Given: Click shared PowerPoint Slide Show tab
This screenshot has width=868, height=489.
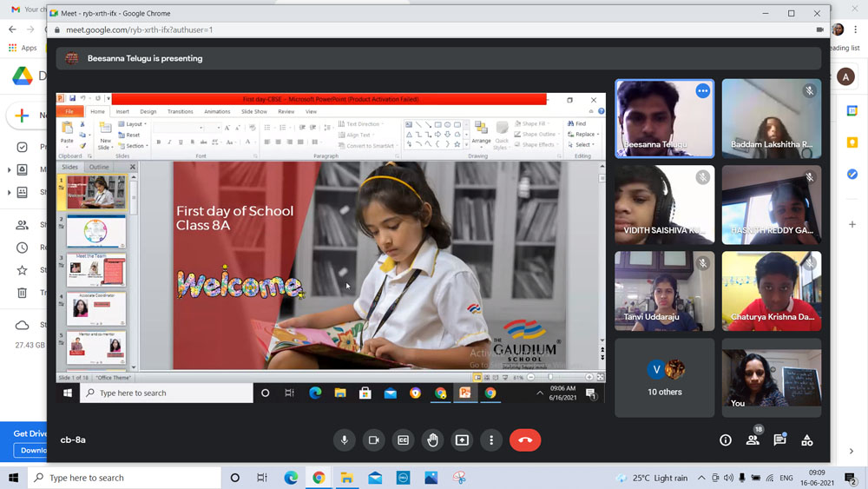Looking at the screenshot, I should click(254, 111).
